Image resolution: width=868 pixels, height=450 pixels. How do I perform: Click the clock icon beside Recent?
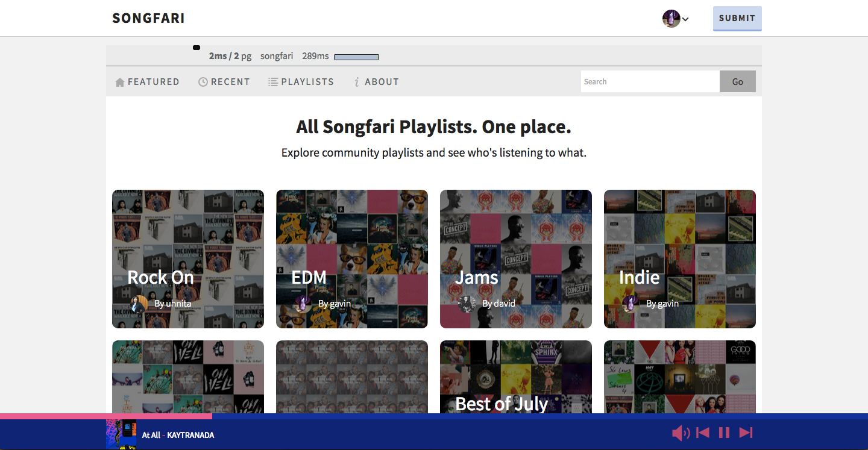(x=203, y=82)
